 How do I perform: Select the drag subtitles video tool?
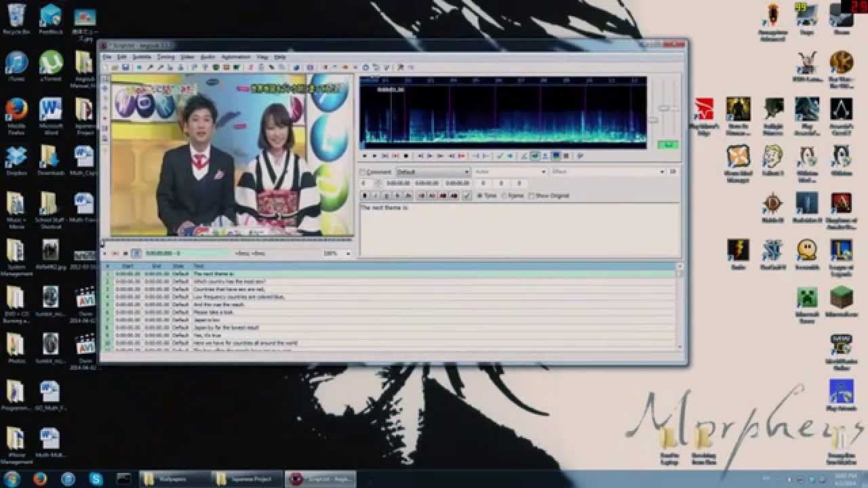[x=105, y=89]
